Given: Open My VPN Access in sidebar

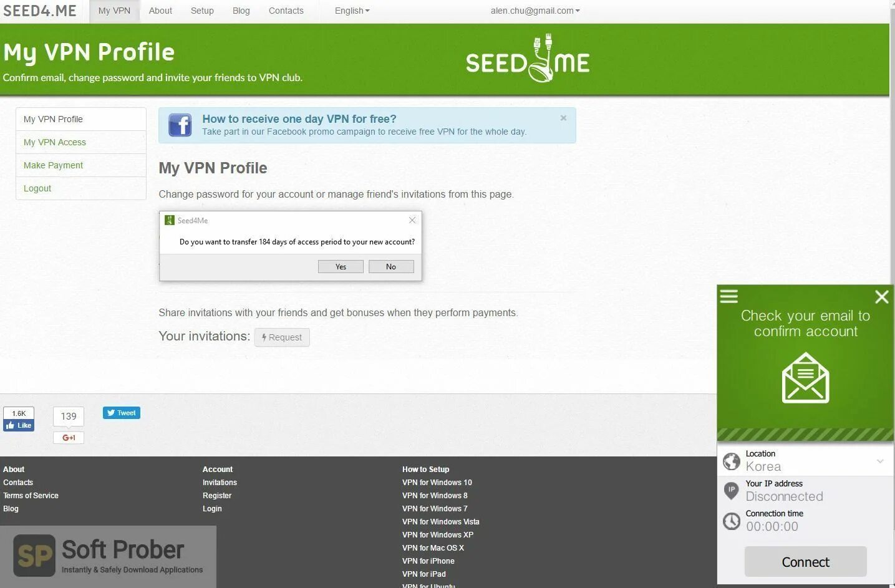Looking at the screenshot, I should tap(81, 142).
